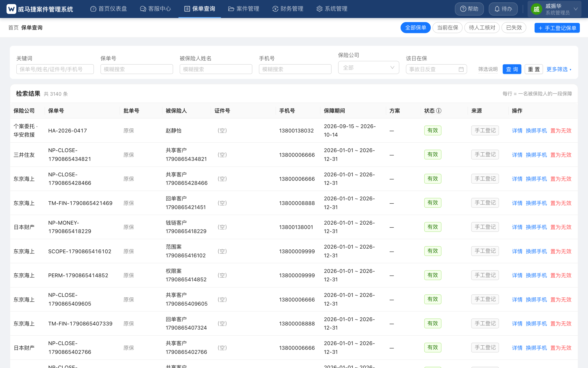Click the 重置 reset button
The width and height of the screenshot is (588, 368).
[x=534, y=69]
